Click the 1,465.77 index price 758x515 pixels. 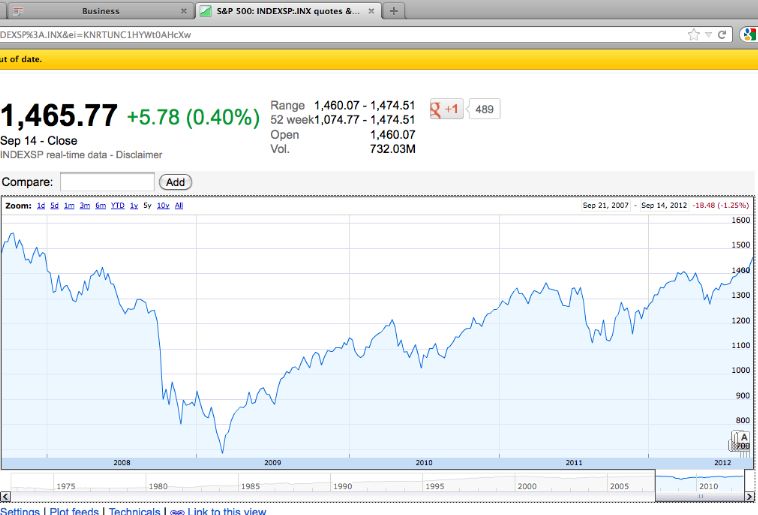pyautogui.click(x=58, y=116)
